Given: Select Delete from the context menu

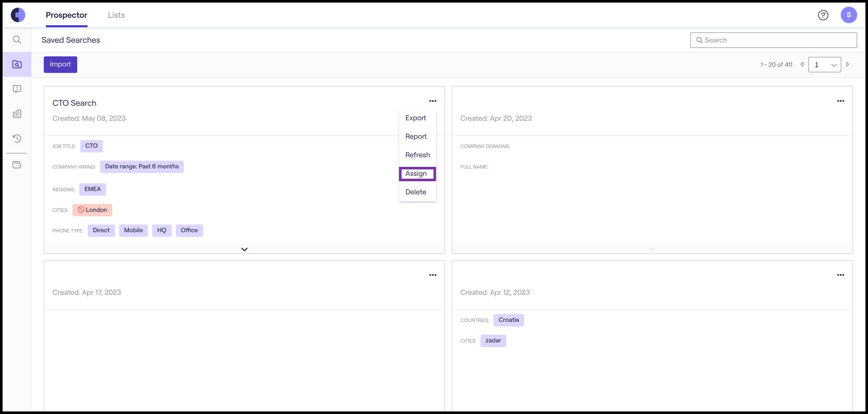Looking at the screenshot, I should [x=415, y=192].
